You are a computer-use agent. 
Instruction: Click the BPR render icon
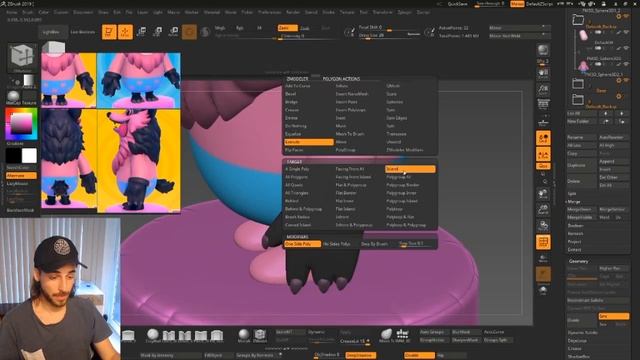(543, 51)
